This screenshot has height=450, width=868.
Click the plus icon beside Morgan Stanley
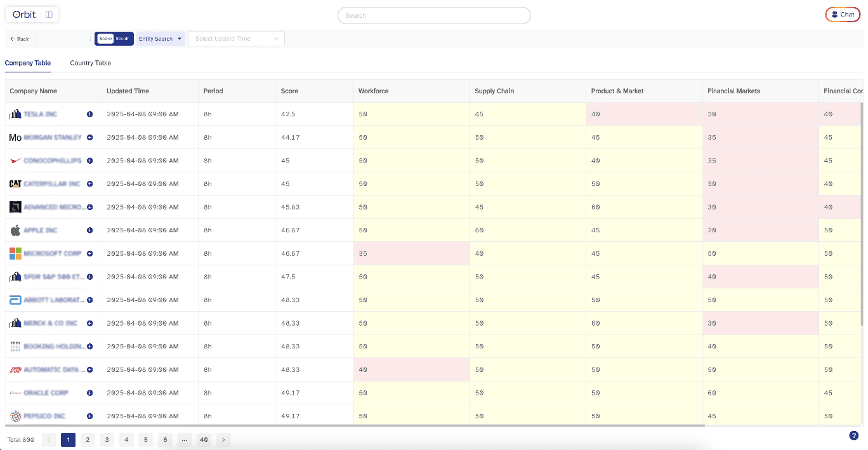[90, 137]
